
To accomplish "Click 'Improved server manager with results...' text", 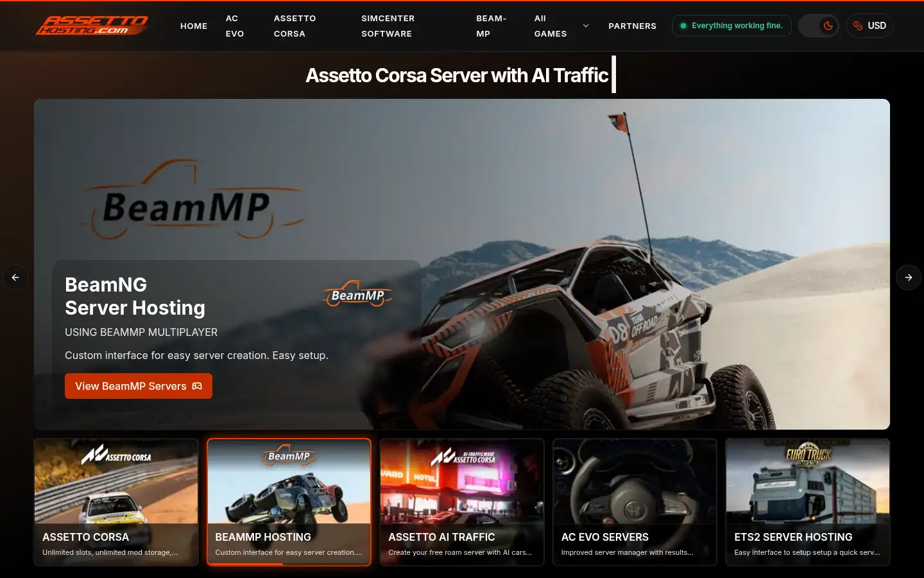I will [x=627, y=552].
